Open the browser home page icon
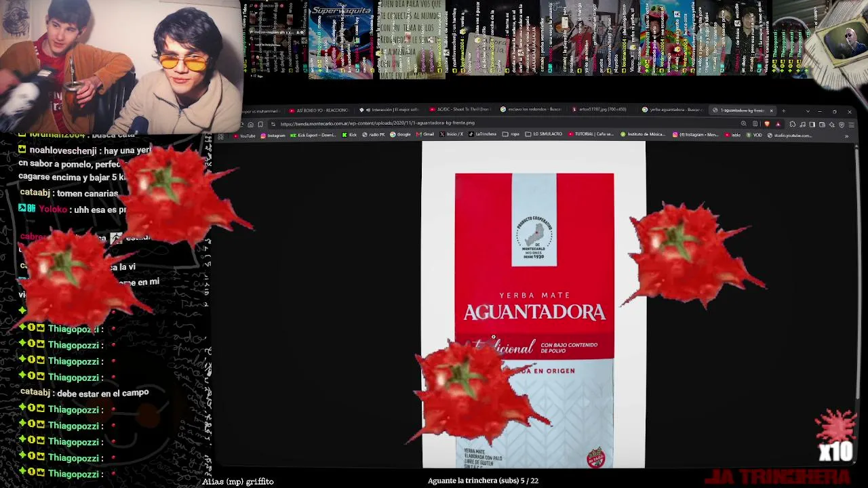This screenshot has height=488, width=868. [x=250, y=124]
